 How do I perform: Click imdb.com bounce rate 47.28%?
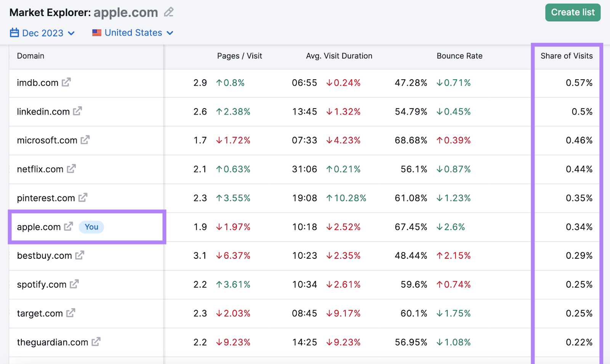[411, 83]
